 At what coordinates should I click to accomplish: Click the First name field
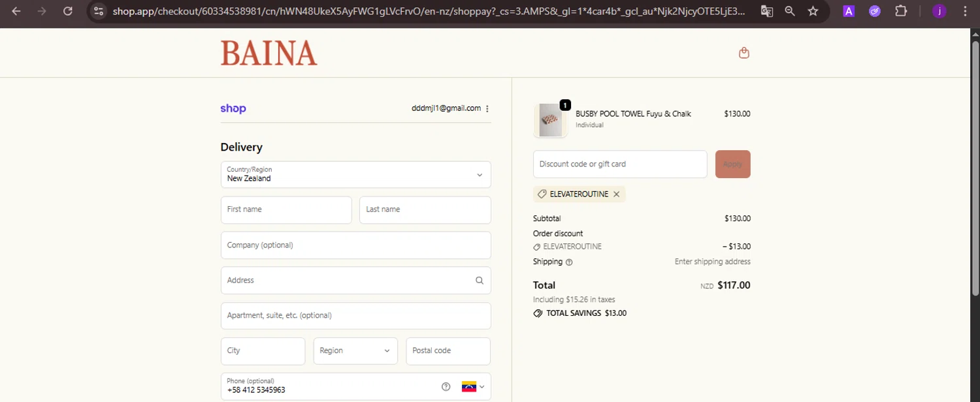point(286,210)
